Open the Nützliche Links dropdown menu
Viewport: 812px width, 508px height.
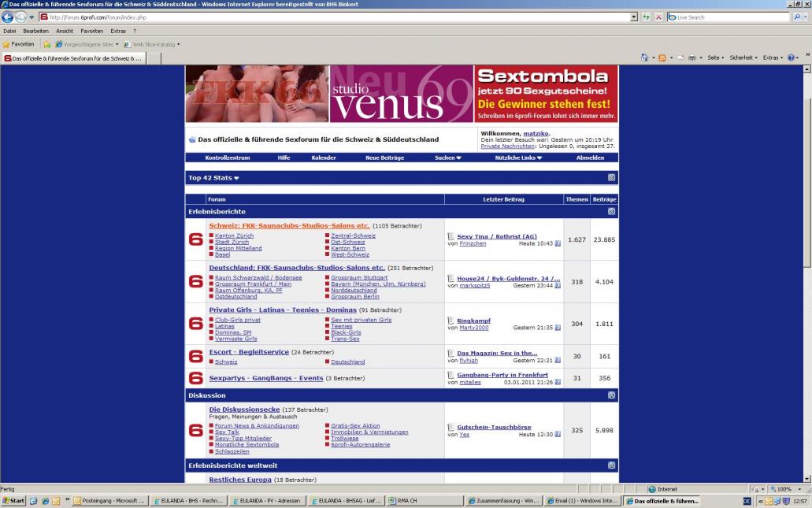coord(518,158)
